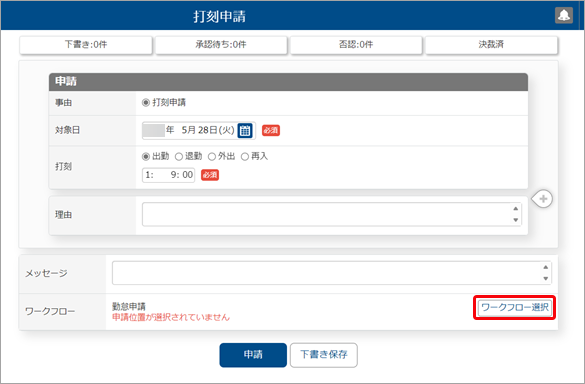Click into the 理由 text area
The height and width of the screenshot is (384, 585).
[332, 214]
